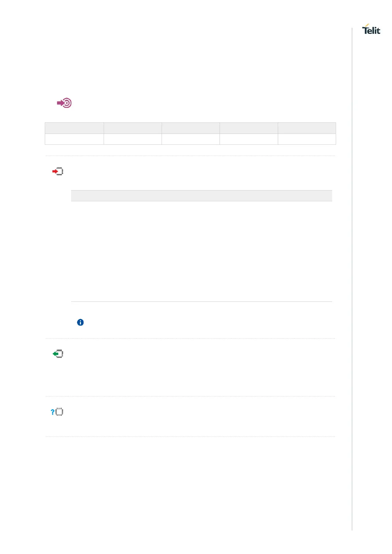Click the second white cell in the table's bottom row
This screenshot has height=554, width=392.
[133, 139]
